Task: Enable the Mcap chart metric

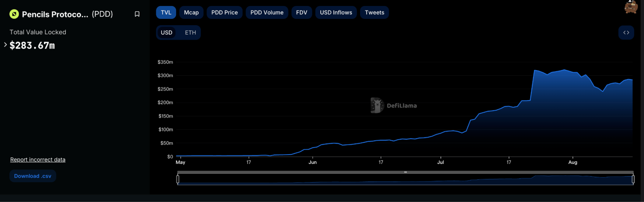Action: pos(191,13)
